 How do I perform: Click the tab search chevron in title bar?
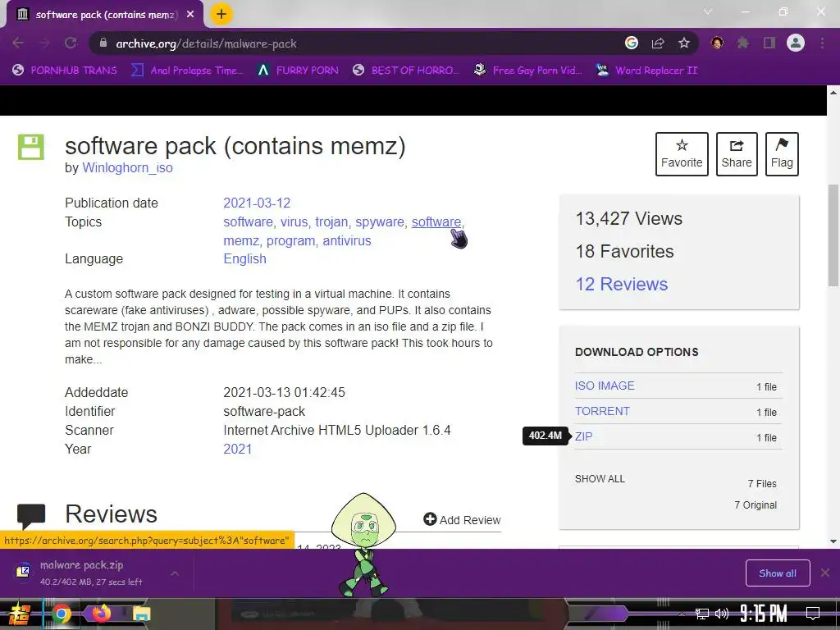(708, 11)
